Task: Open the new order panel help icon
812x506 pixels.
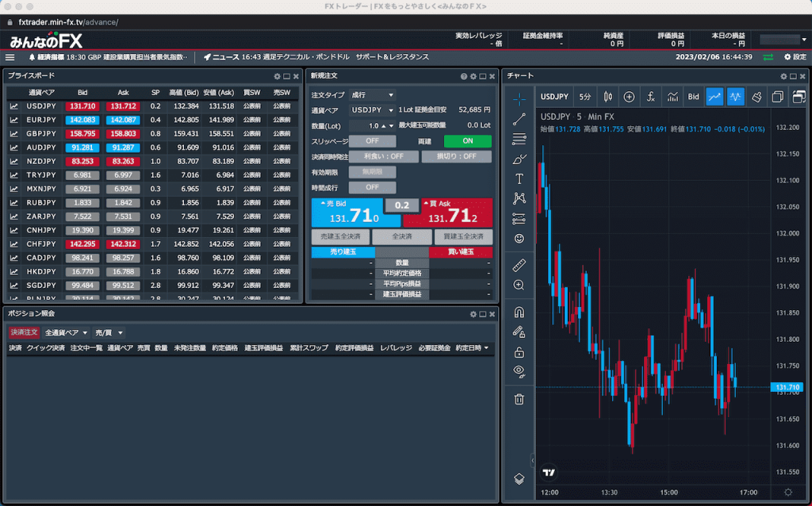Action: click(463, 76)
